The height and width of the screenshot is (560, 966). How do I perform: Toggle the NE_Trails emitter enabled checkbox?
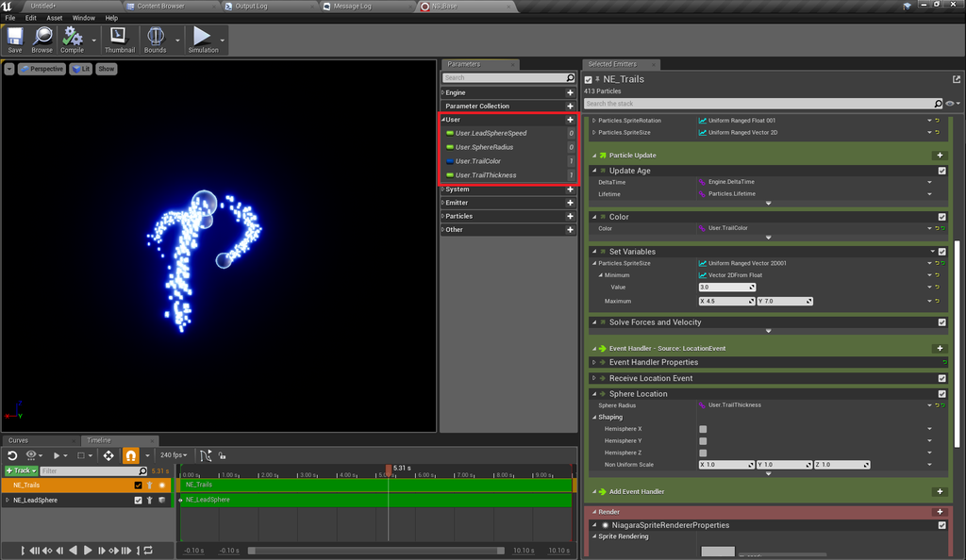pos(589,79)
